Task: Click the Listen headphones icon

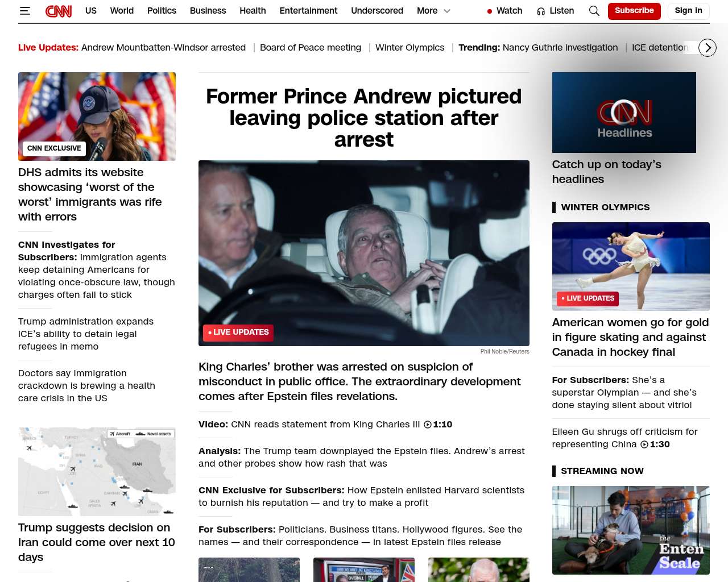Action: (x=541, y=11)
